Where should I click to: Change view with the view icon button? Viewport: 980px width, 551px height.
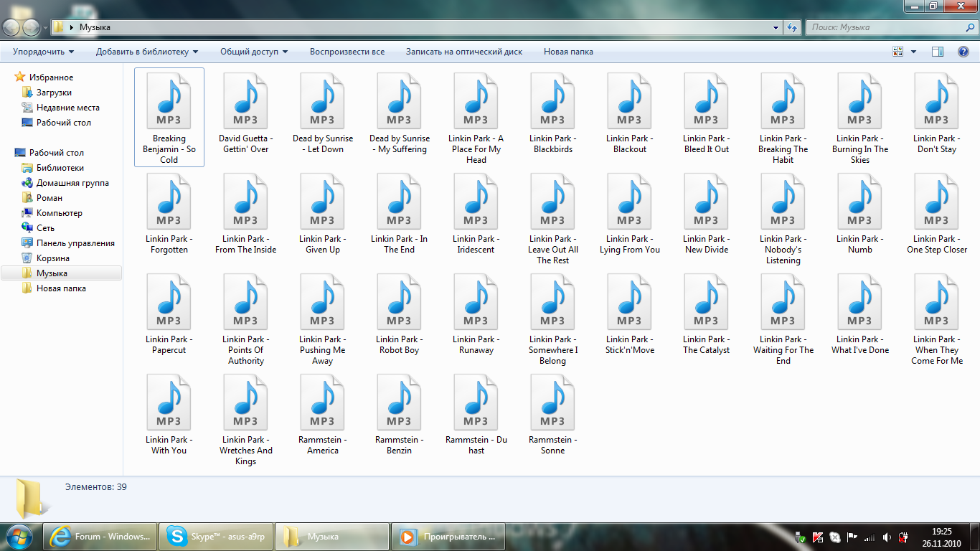pos(897,52)
